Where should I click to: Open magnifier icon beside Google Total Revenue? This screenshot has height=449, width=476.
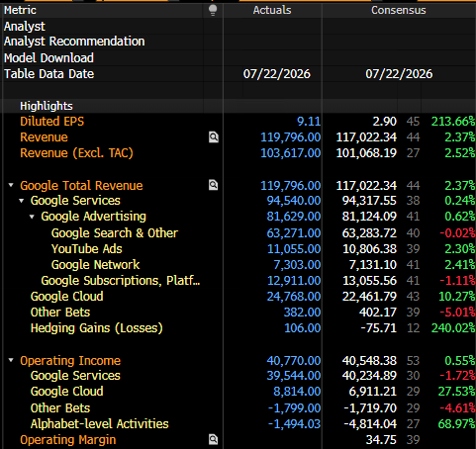(214, 185)
